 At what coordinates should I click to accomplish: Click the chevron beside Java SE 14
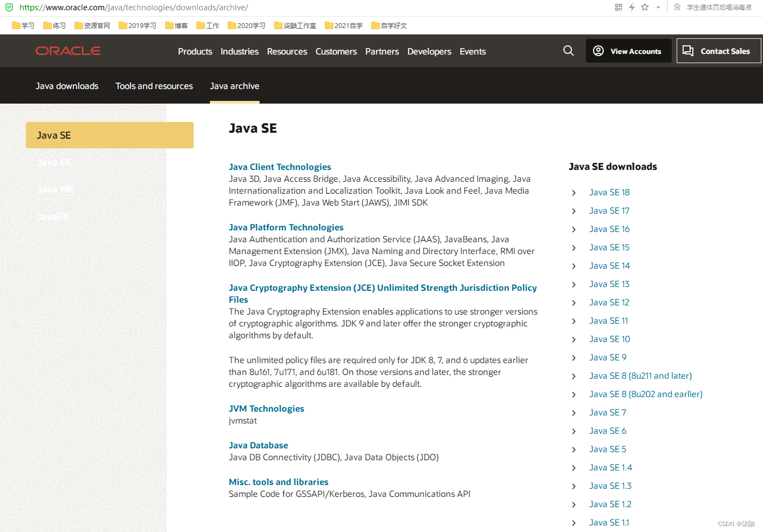coord(574,266)
